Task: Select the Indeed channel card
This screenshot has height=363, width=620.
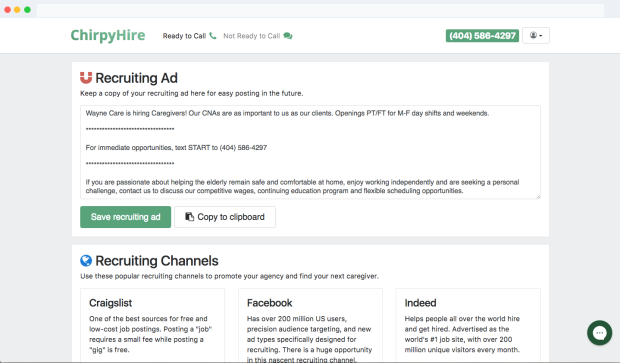Action: point(468,325)
